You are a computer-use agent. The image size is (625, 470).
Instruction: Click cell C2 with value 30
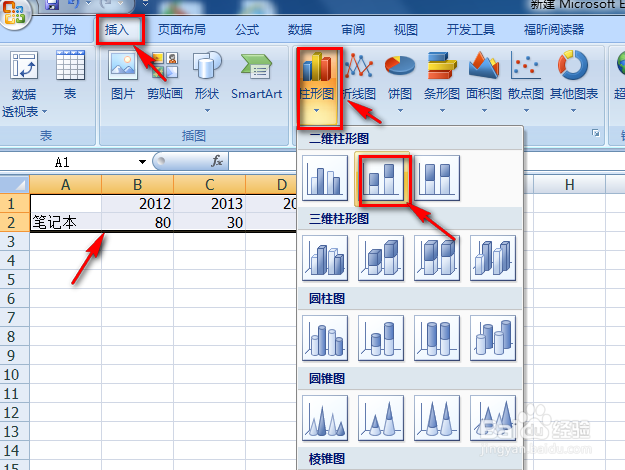210,222
